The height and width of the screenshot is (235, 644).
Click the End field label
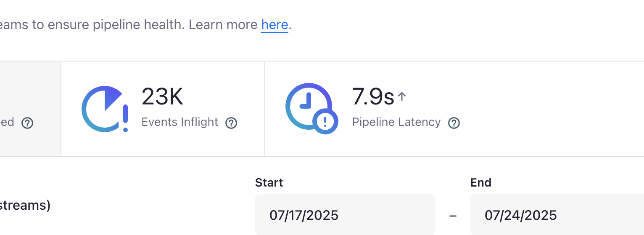point(481,182)
